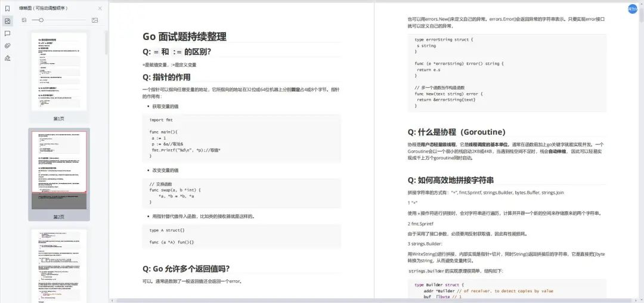Screen dimensions: 644x303
Task: Click heading 'Q: 指针的作用'
Action: 166,77
